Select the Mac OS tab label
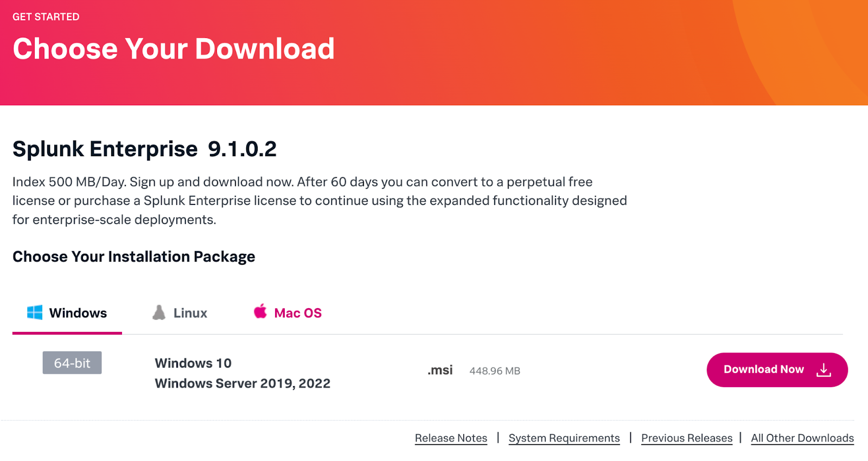The image size is (868, 461). tap(298, 313)
